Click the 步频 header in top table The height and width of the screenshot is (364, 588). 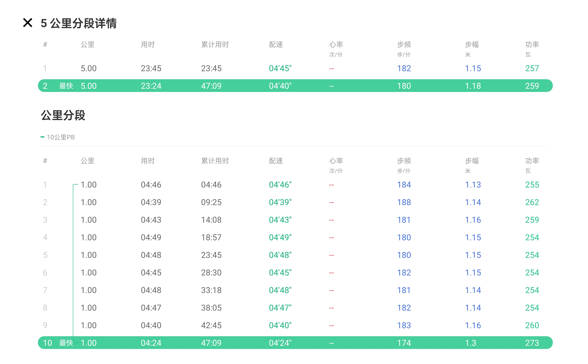pyautogui.click(x=404, y=44)
